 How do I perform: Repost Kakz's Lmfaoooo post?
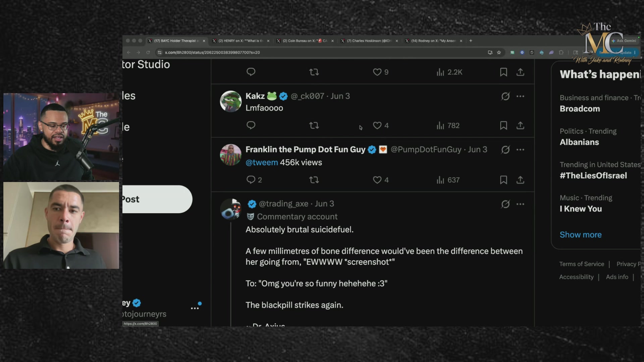[314, 125]
